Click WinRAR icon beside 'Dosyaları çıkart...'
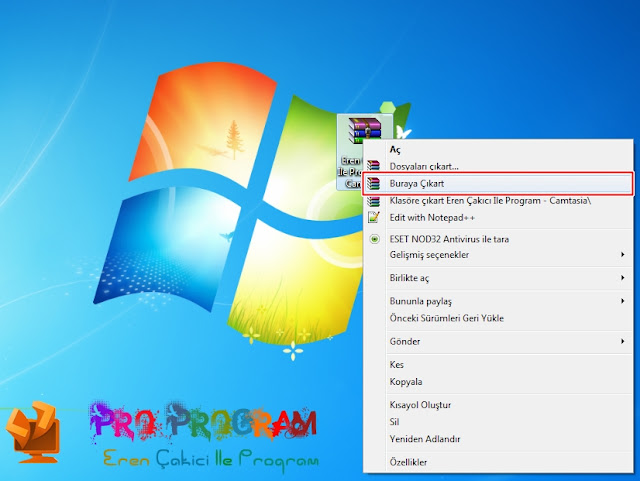 pos(373,166)
